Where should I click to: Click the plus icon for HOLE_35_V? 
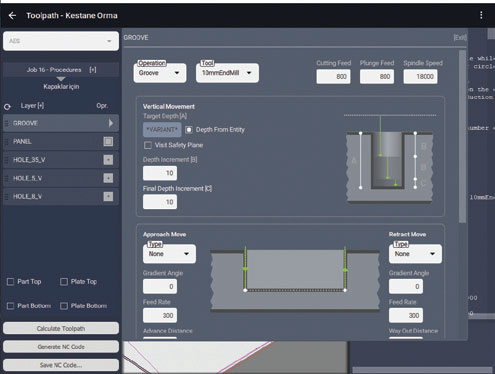click(108, 160)
